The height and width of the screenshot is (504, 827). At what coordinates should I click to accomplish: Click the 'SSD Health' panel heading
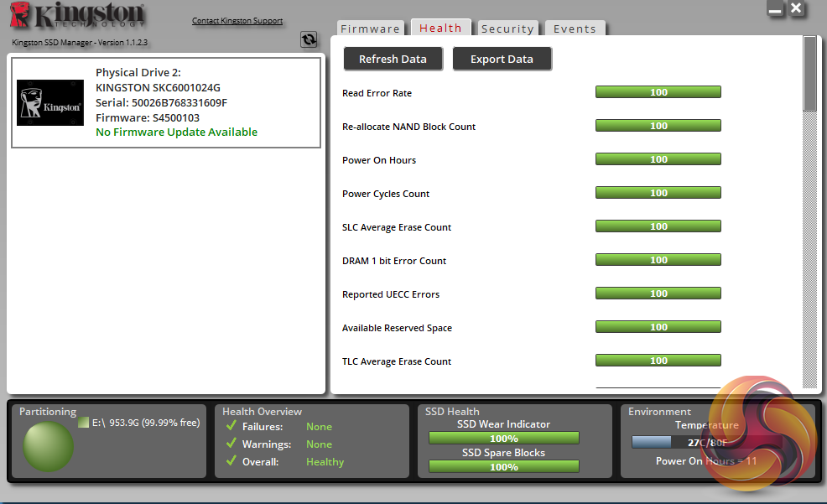(x=452, y=411)
